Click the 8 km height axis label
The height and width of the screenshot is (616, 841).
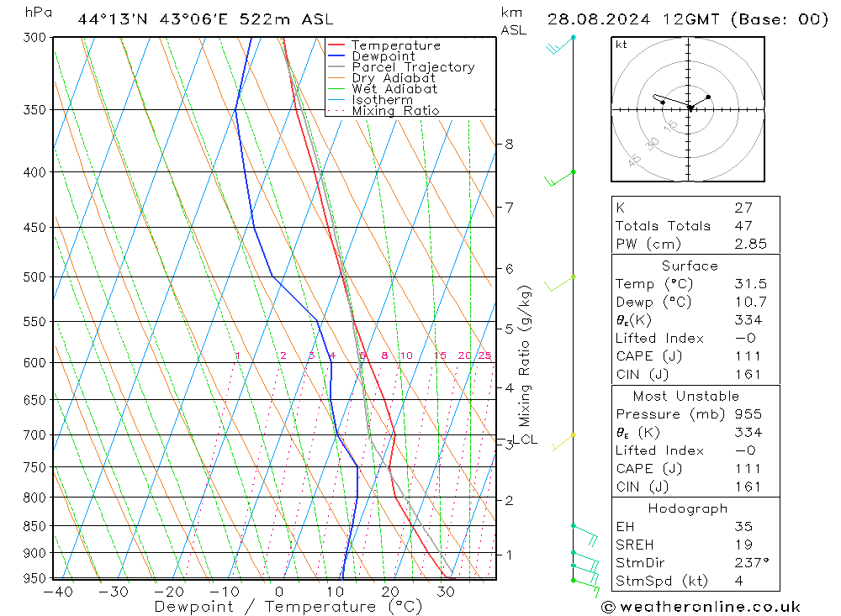click(509, 145)
